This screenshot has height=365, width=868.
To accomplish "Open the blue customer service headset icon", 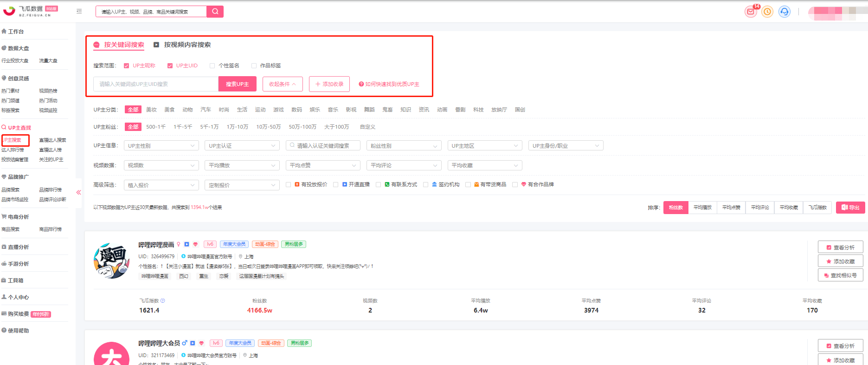I will tap(784, 12).
